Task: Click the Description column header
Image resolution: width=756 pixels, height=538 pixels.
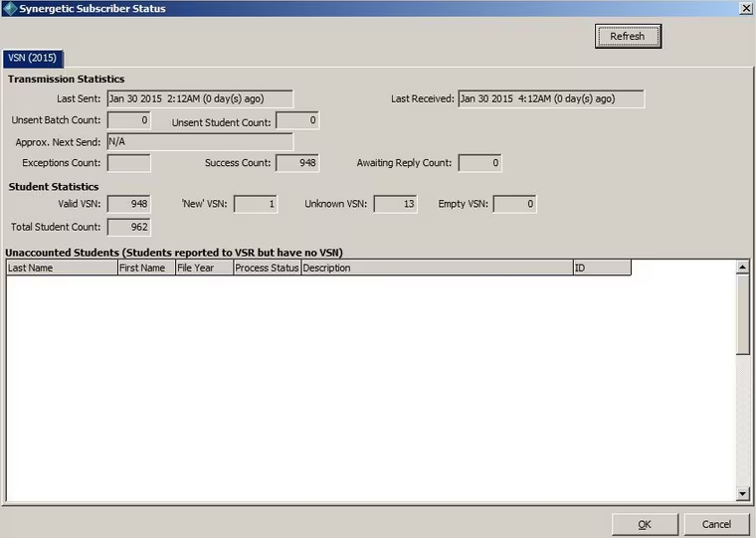Action: (x=438, y=268)
